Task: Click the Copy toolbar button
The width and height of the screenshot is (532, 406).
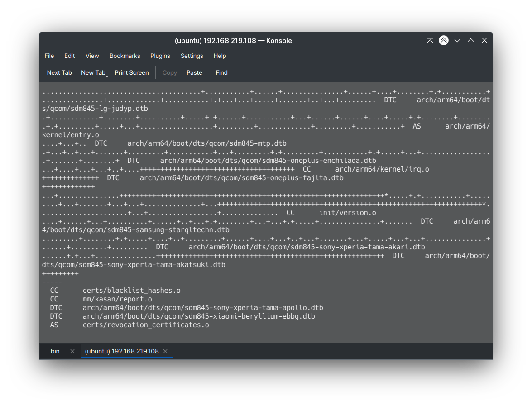Action: coord(170,72)
